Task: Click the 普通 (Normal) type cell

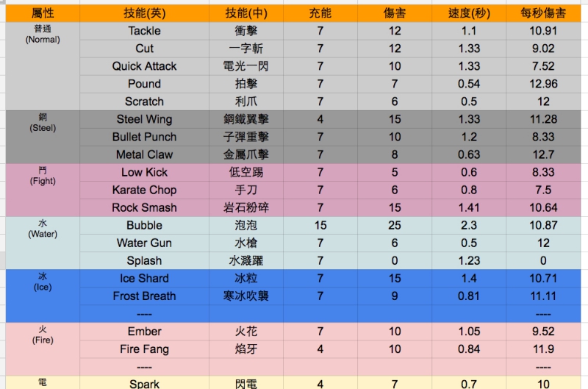Action: pyautogui.click(x=42, y=35)
